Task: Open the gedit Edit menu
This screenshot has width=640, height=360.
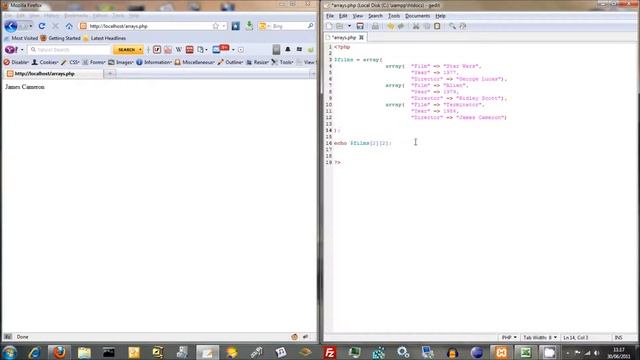Action: tap(343, 16)
